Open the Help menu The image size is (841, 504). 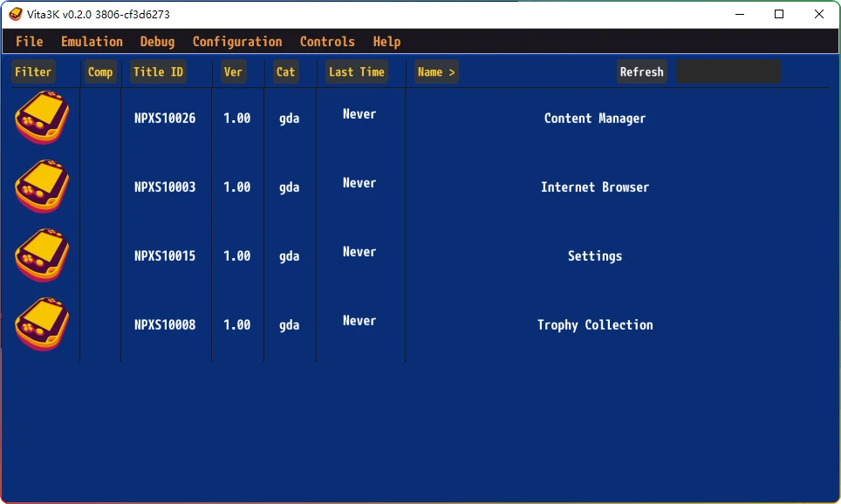pos(386,41)
